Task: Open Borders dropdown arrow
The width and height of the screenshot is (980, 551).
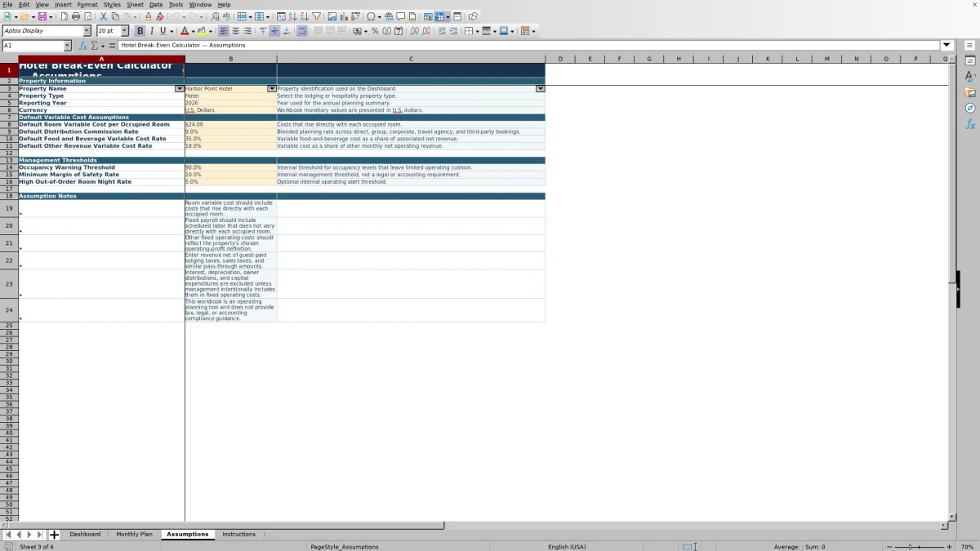Action: [x=477, y=31]
